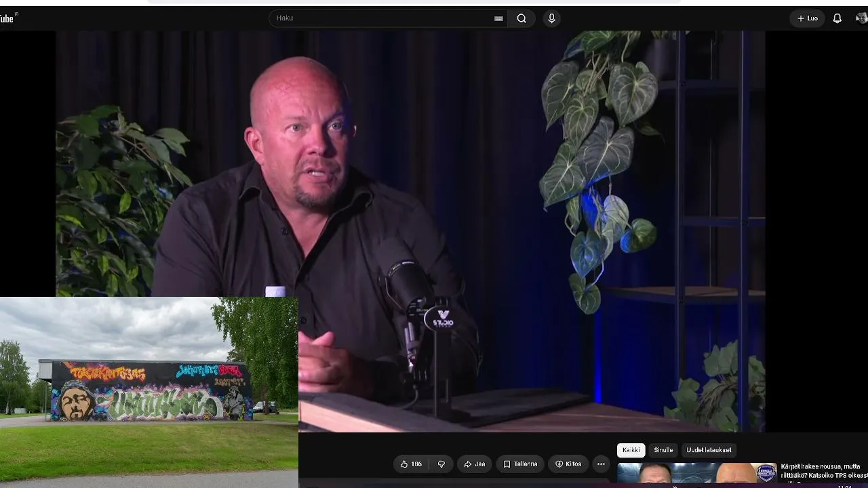Click the Haku search field
This screenshot has width=868, height=488.
(x=388, y=18)
